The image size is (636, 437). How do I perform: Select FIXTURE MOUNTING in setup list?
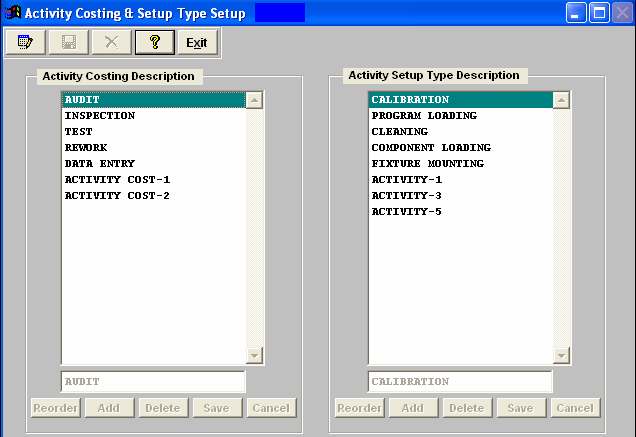[461, 164]
